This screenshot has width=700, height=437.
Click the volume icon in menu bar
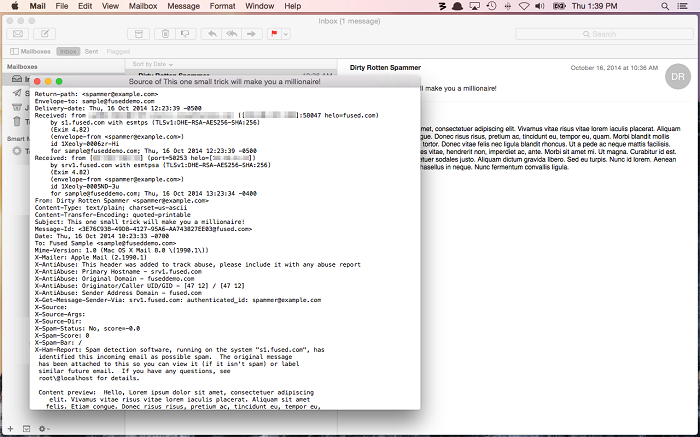pos(540,6)
